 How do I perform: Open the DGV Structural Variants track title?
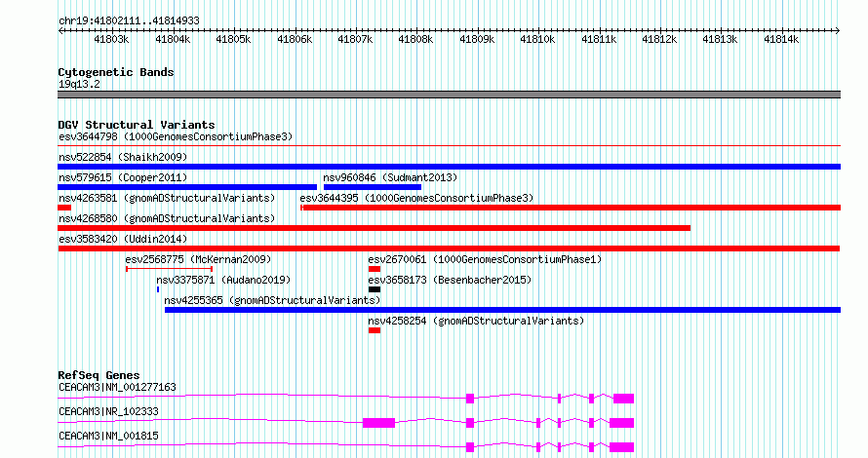137,125
